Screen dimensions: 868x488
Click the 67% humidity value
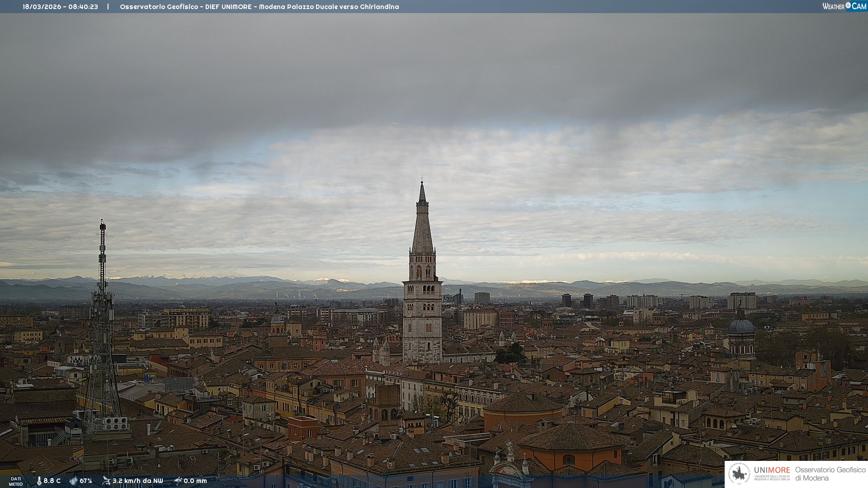(86, 481)
